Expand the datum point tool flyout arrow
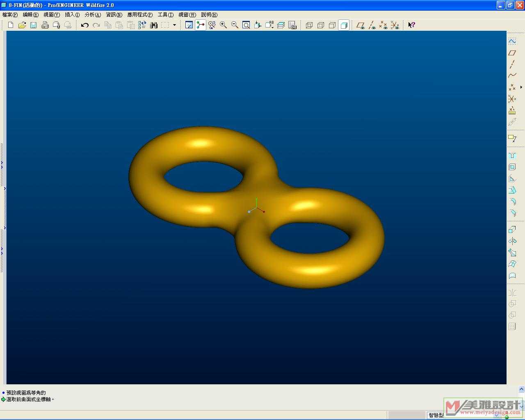The image size is (525, 420). click(521, 87)
